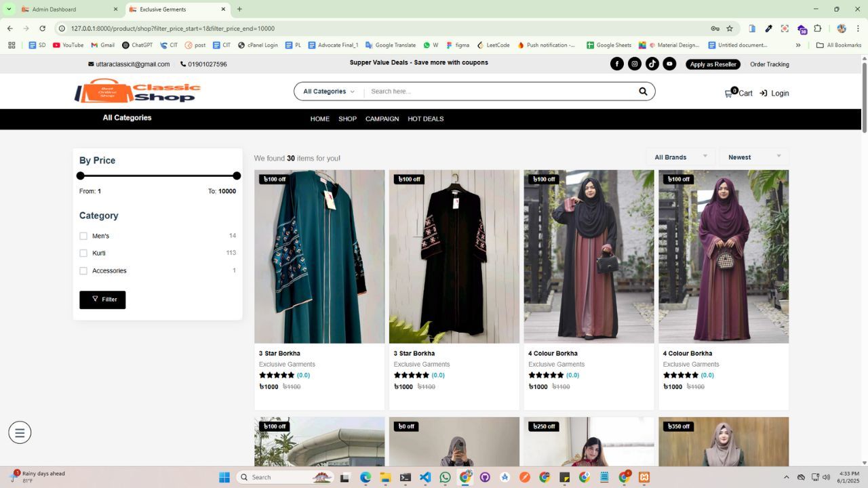Image resolution: width=868 pixels, height=488 pixels.
Task: Open the Instagram social icon
Action: tap(635, 64)
